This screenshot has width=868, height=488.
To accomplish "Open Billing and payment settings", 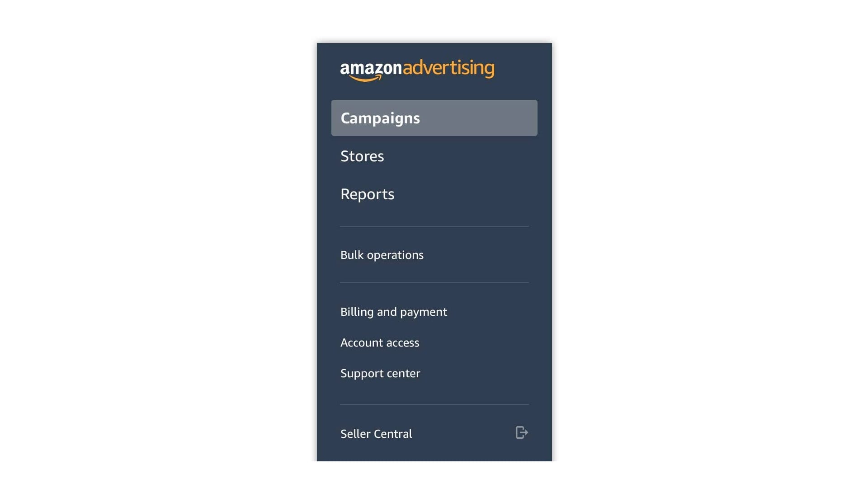I will (393, 312).
